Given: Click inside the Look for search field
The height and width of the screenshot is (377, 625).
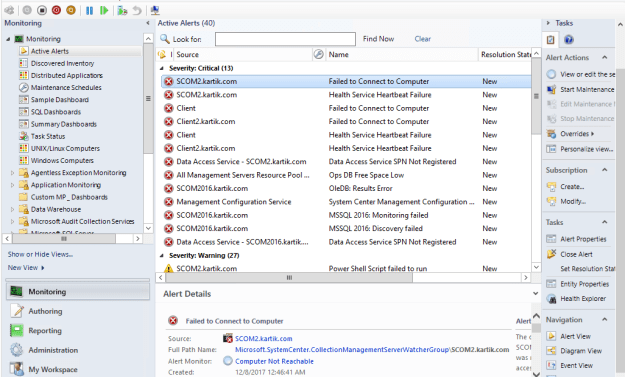Looking at the screenshot, I should 285,39.
